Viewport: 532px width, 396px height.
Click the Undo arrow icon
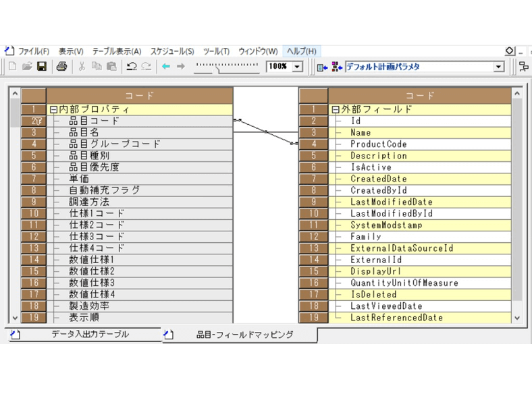pyautogui.click(x=131, y=67)
